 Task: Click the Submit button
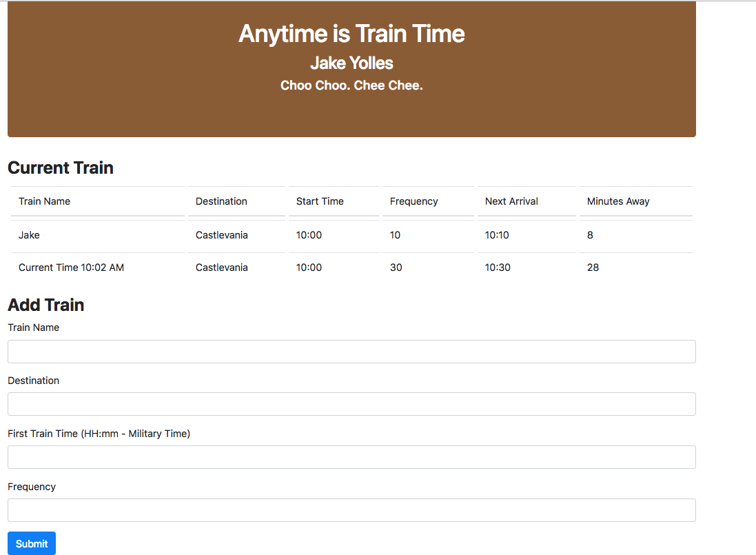click(x=31, y=543)
